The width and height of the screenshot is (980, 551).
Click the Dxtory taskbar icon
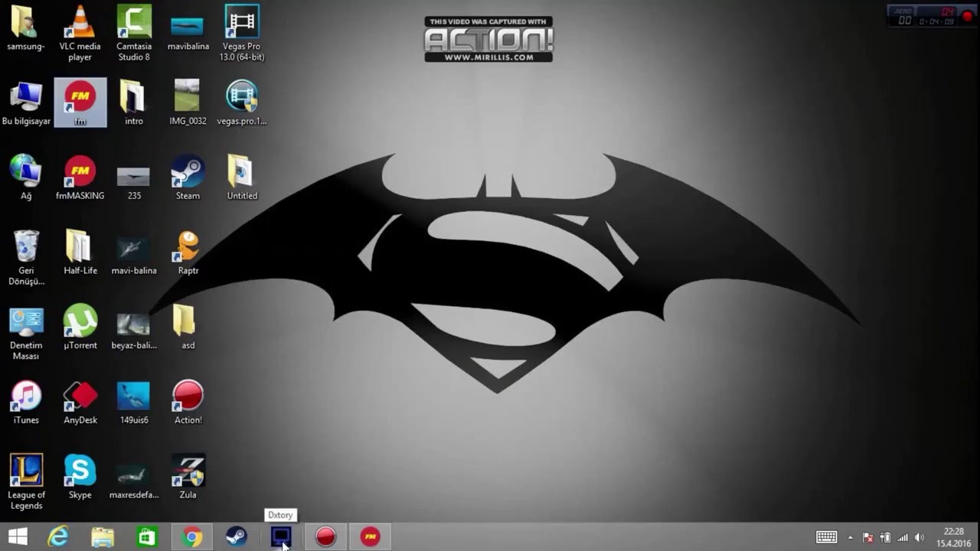point(281,537)
